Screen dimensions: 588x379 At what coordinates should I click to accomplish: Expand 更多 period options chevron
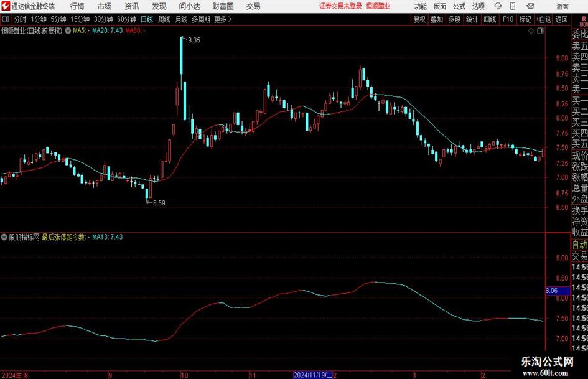[x=230, y=19]
